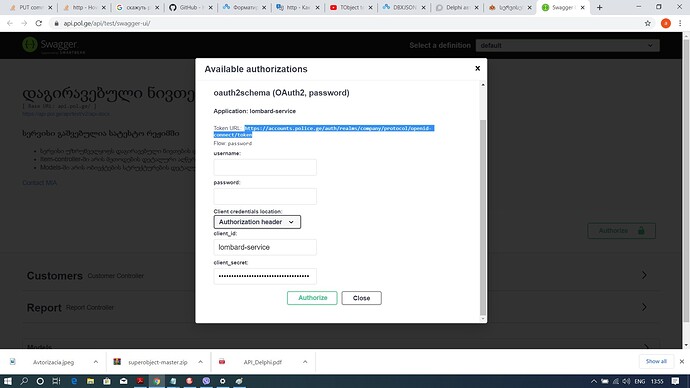Open the Chrome profile avatar icon
The width and height of the screenshot is (690, 388).
click(665, 23)
